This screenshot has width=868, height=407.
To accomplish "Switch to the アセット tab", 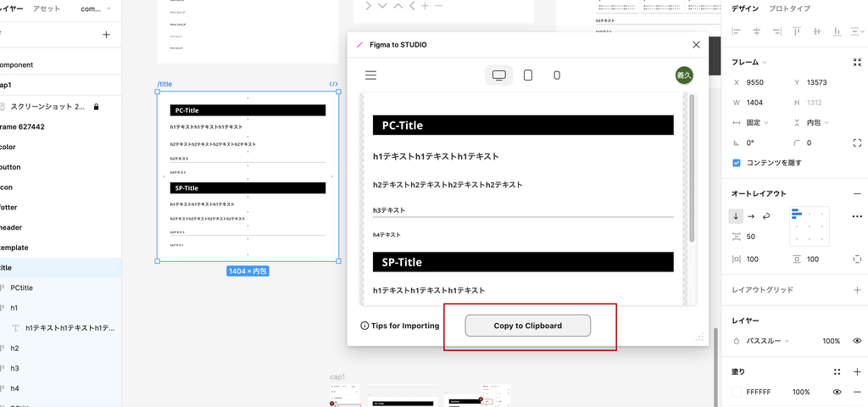I will [x=46, y=8].
